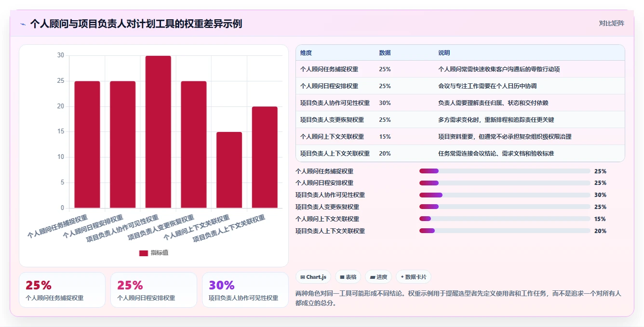This screenshot has width=644, height=327.
Task: Click the footer paragraph starting 两种角色对同一工具
Action: tap(458, 298)
